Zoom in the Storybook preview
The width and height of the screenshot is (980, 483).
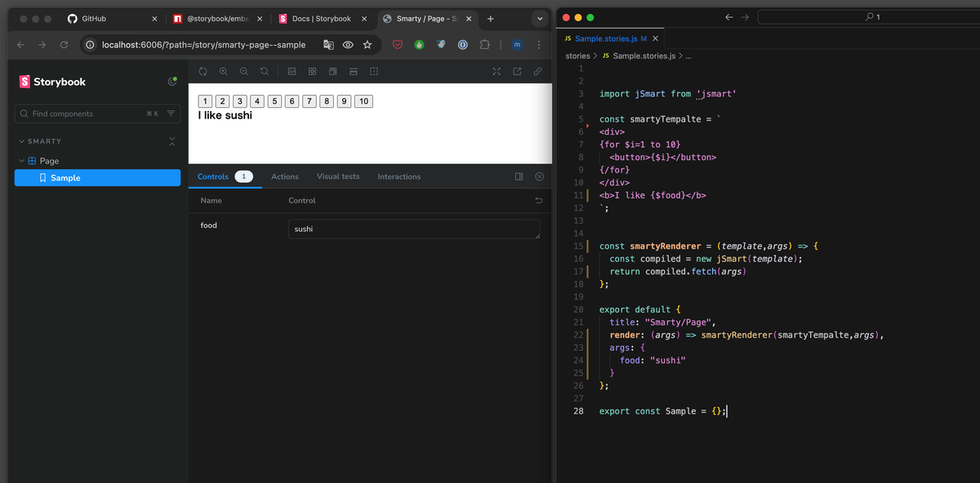coord(224,72)
